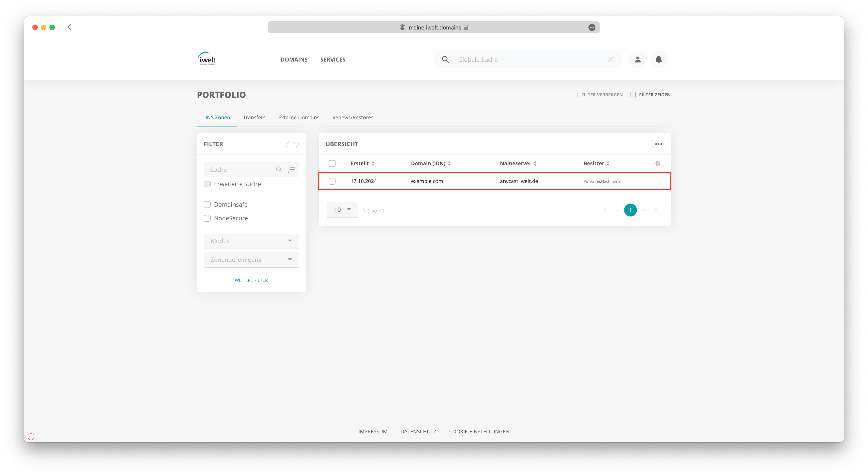Open the SERVICES menu
The width and height of the screenshot is (868, 474).
coord(333,59)
